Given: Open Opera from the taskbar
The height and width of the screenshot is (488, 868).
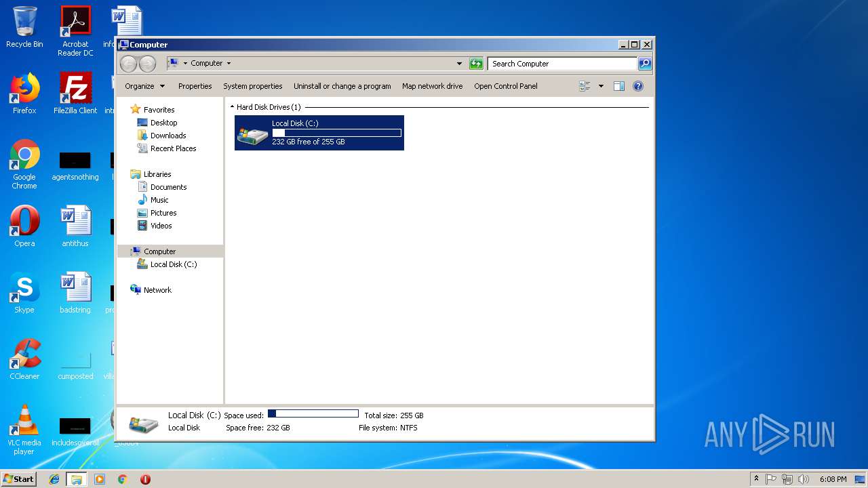Looking at the screenshot, I should point(145,479).
